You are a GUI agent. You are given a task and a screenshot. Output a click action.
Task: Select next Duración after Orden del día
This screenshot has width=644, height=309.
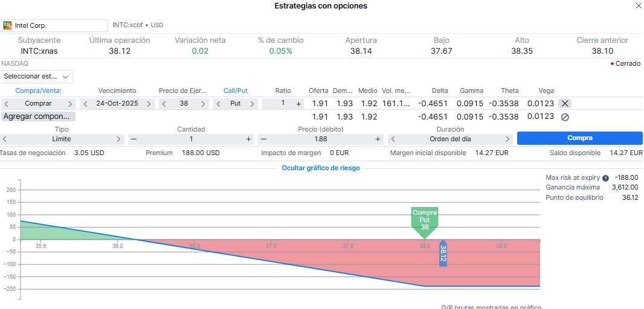(507, 139)
